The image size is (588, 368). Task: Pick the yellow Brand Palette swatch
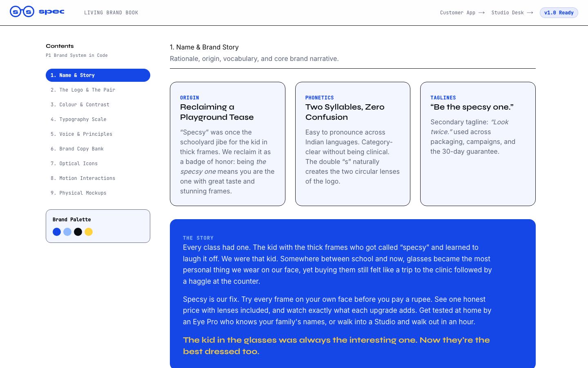click(x=89, y=232)
